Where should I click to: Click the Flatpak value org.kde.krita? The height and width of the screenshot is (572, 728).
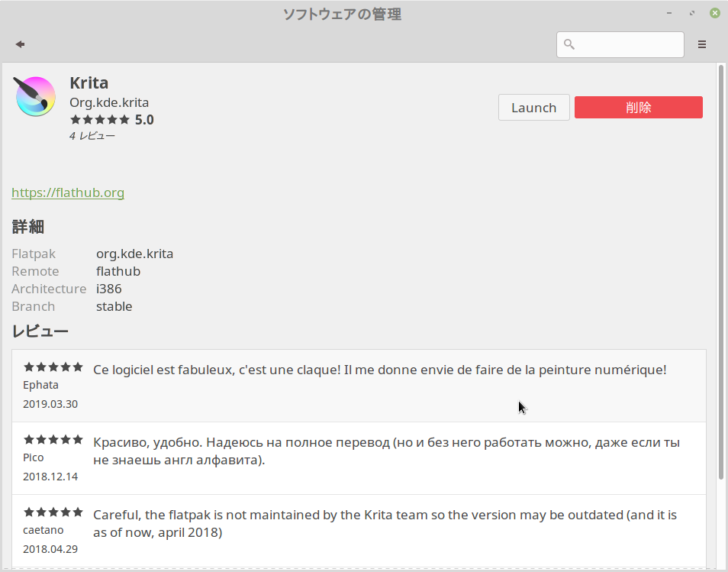(x=134, y=254)
